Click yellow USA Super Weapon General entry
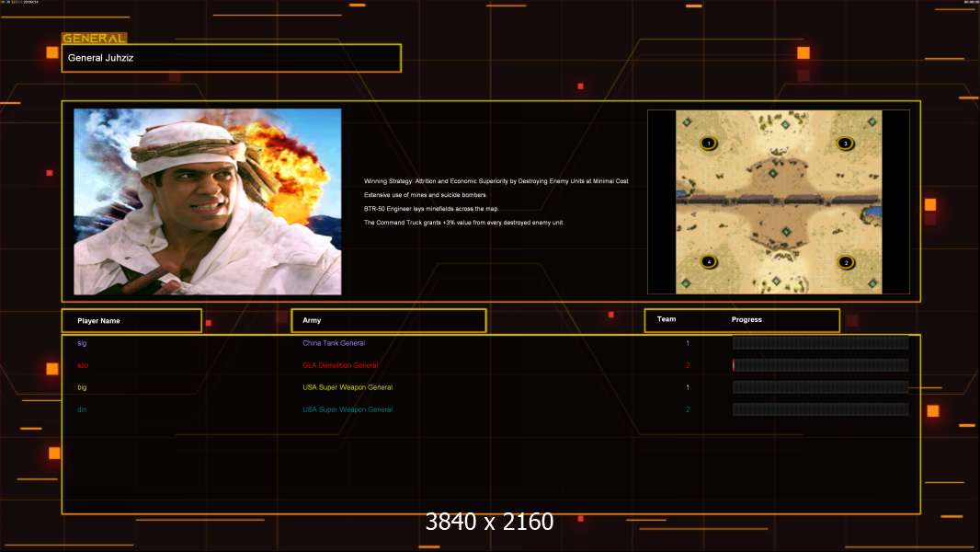Viewport: 980px width, 552px height. pos(348,387)
